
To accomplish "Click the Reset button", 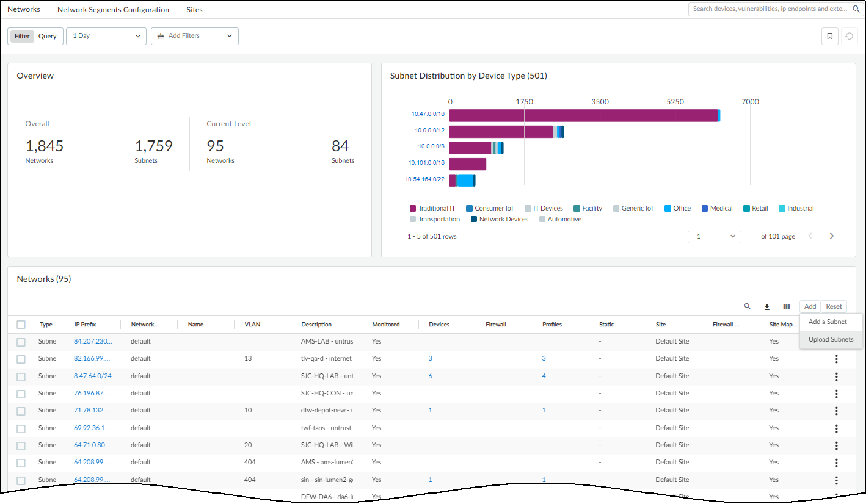I will click(834, 307).
